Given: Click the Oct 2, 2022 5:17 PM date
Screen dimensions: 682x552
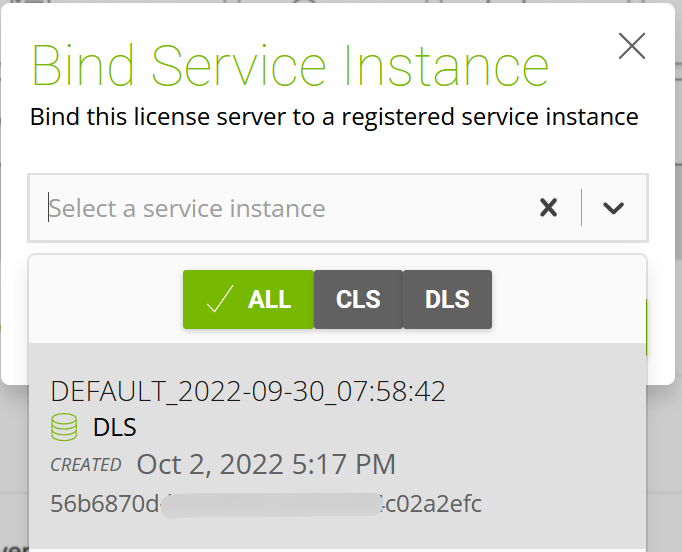Looking at the screenshot, I should pos(266,465).
